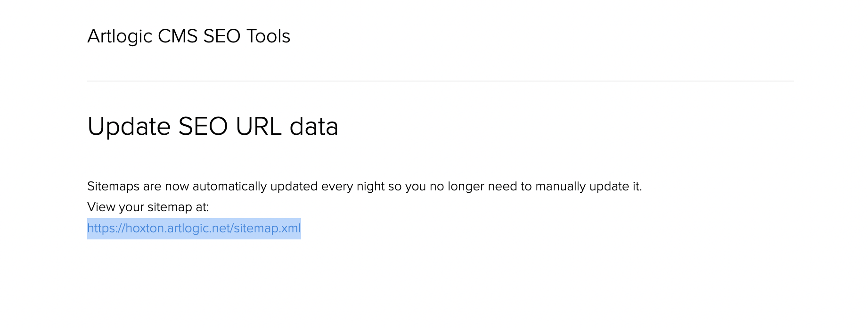Click the word "Update" in the main heading
Viewport: 868px width, 328px height.
(x=129, y=127)
